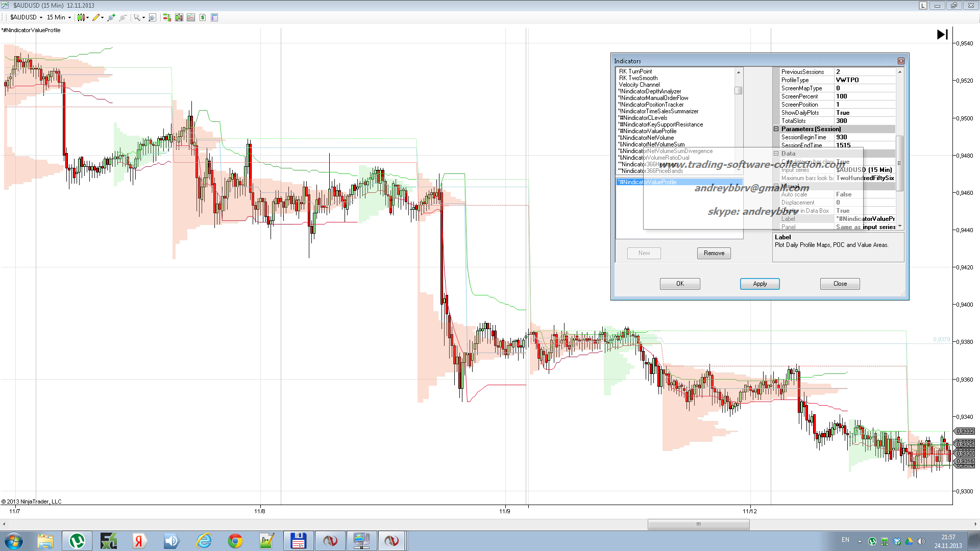Viewport: 980px width, 551px height.
Task: Open the Data Series candlestick icon
Action: pyautogui.click(x=179, y=17)
